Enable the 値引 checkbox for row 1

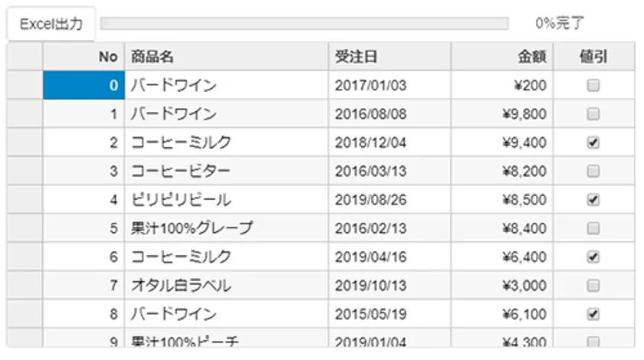pos(593,114)
